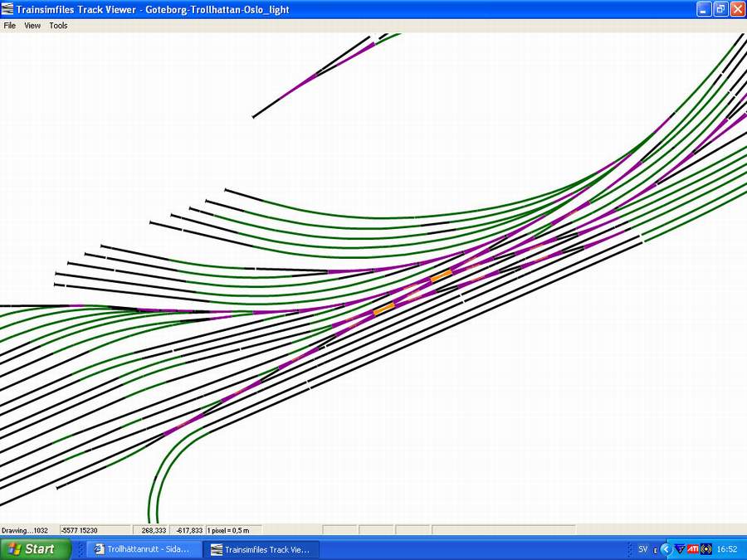Click the blue triangle tray icon
747x560 pixels.
[x=680, y=549]
